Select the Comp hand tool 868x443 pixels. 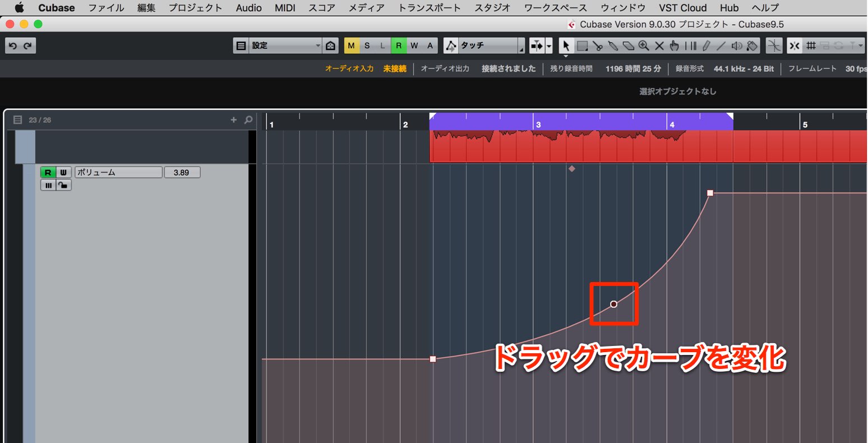pyautogui.click(x=675, y=46)
